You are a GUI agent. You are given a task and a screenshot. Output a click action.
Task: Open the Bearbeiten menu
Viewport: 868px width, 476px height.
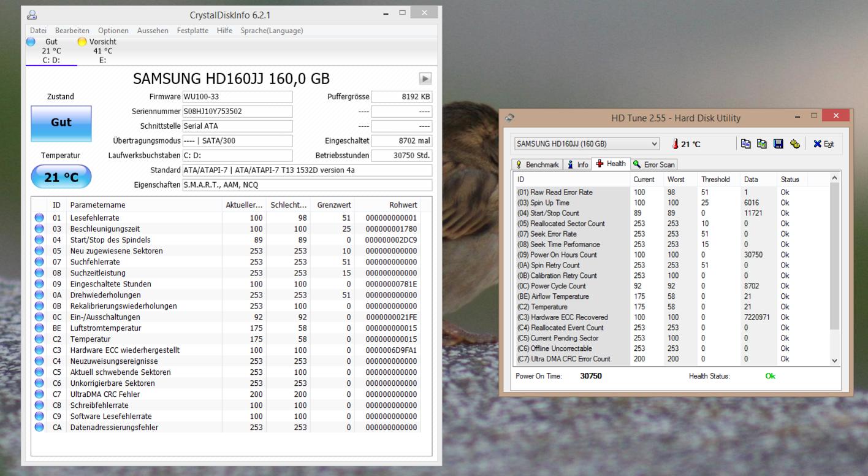coord(72,30)
